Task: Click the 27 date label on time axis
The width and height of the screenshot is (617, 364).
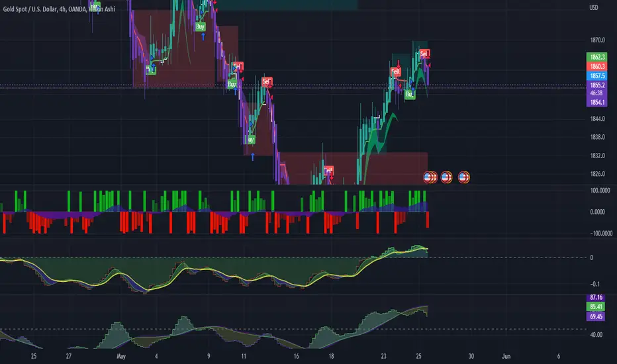Action: click(69, 356)
